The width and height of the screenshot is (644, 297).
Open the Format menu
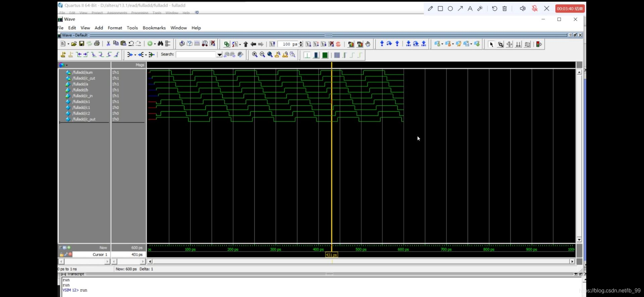point(115,28)
